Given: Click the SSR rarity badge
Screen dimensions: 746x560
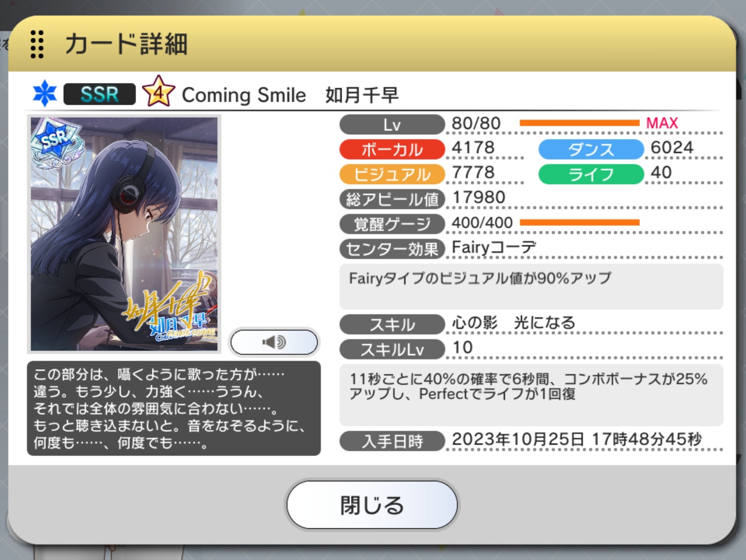Looking at the screenshot, I should tap(100, 94).
